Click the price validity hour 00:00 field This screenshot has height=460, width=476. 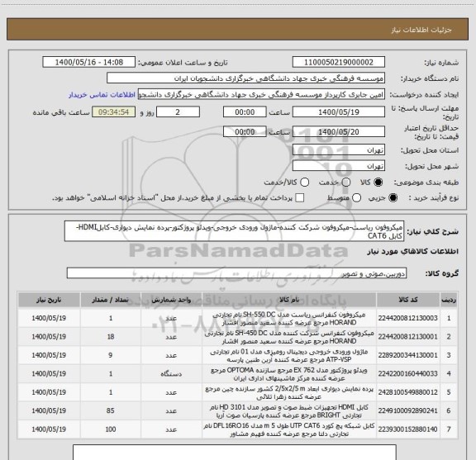click(x=245, y=131)
